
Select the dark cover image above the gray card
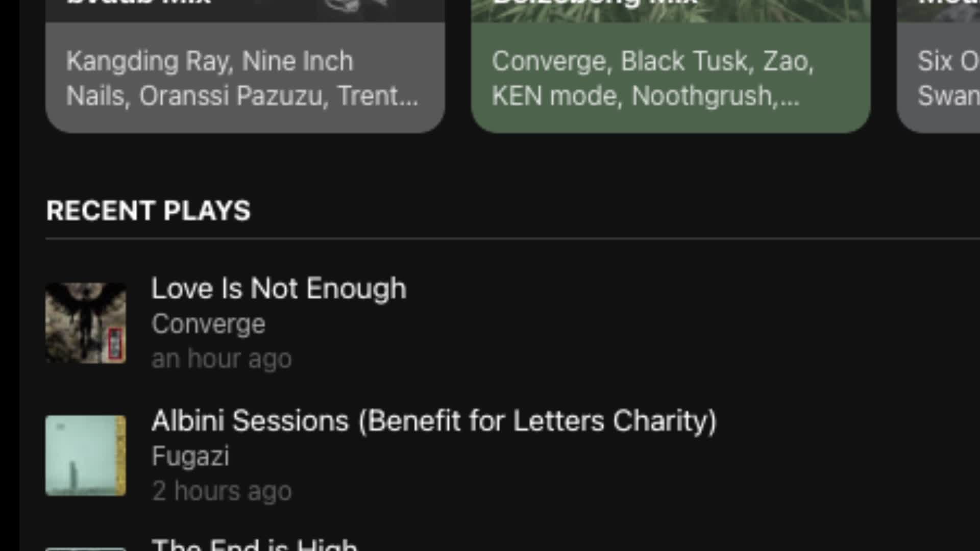[x=245, y=11]
